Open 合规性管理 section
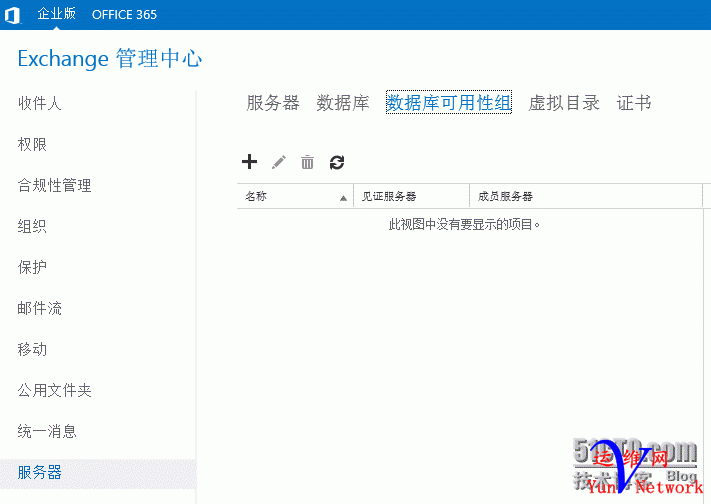The width and height of the screenshot is (711, 504). [x=54, y=185]
